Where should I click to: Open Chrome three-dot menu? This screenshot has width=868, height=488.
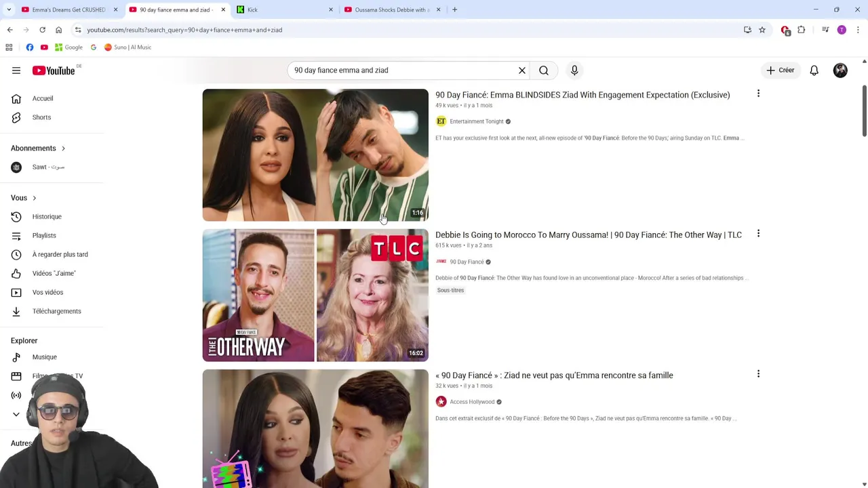858,30
